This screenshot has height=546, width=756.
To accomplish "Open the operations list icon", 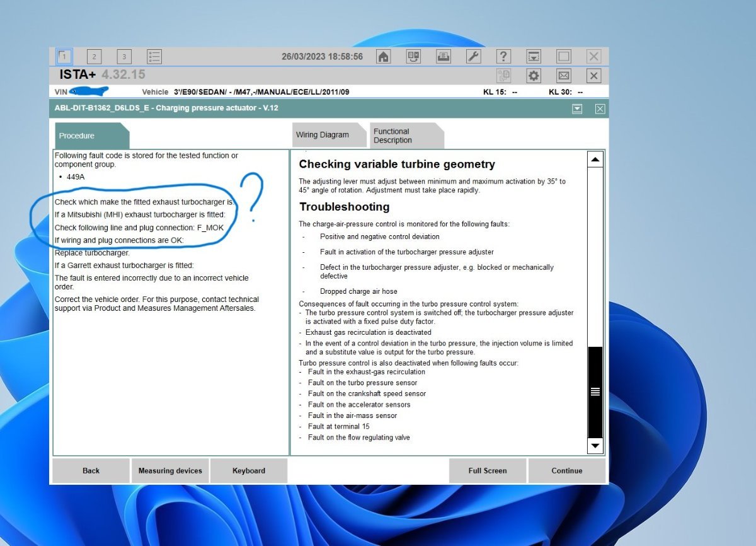I will tap(154, 57).
